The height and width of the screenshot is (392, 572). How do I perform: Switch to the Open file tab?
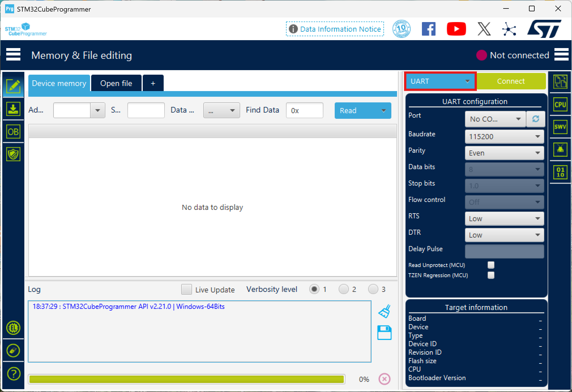tap(116, 83)
